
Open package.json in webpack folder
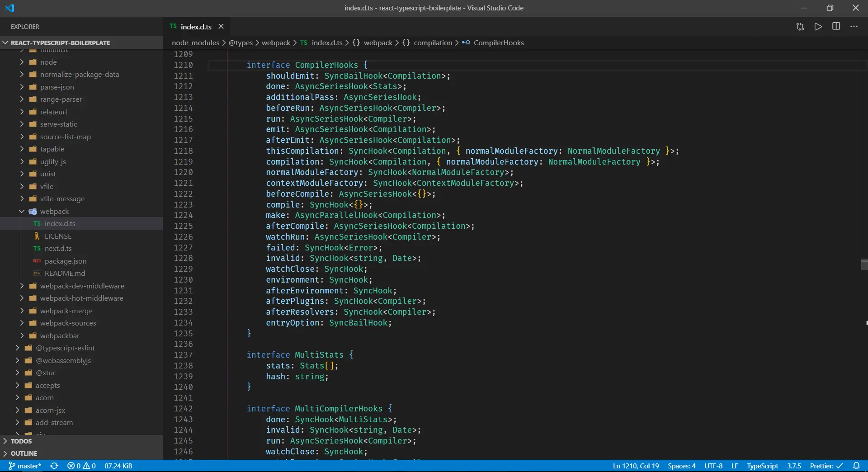coord(81,261)
